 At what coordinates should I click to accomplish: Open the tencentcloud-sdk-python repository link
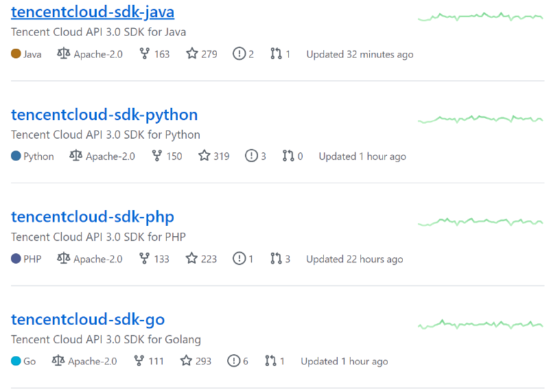click(x=104, y=115)
